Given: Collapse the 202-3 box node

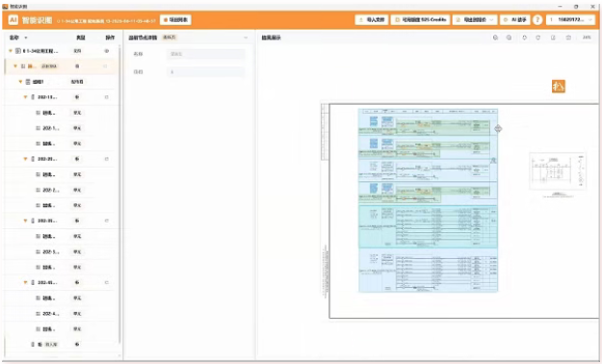Looking at the screenshot, I should 25,221.
